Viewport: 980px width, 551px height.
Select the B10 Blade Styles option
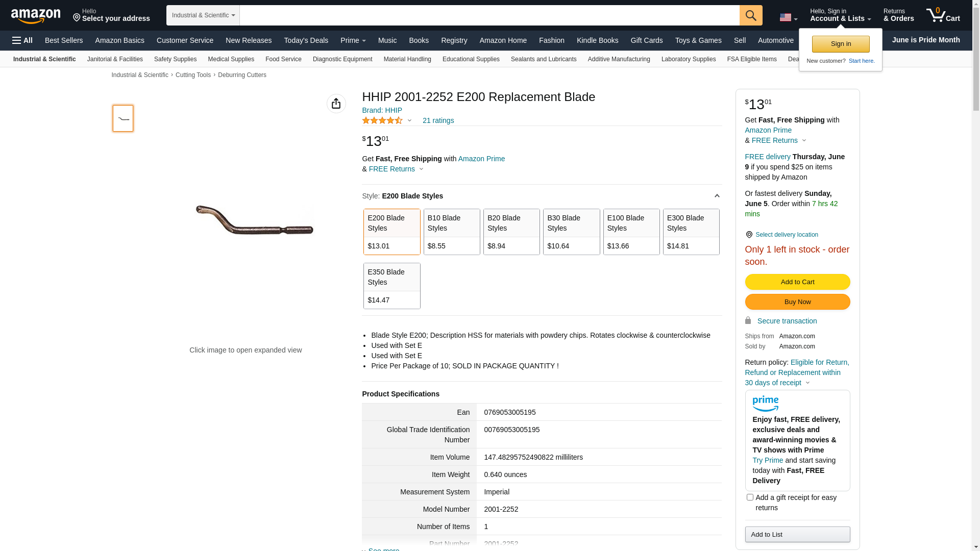coord(452,232)
